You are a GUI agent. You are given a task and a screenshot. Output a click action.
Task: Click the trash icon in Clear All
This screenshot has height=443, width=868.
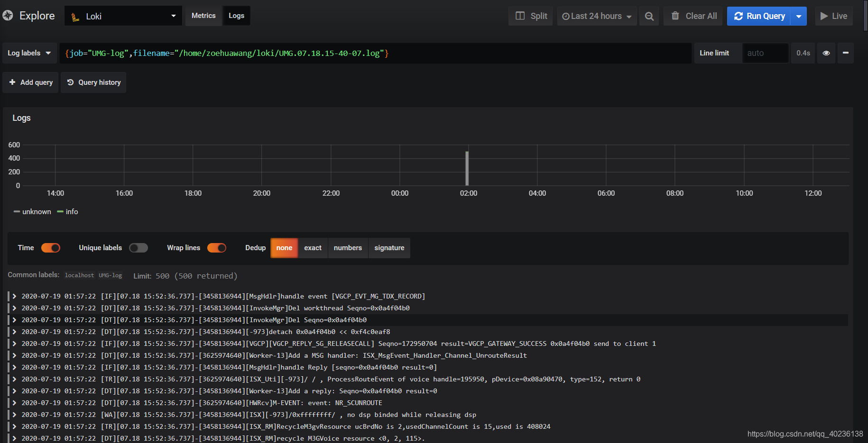coord(675,16)
